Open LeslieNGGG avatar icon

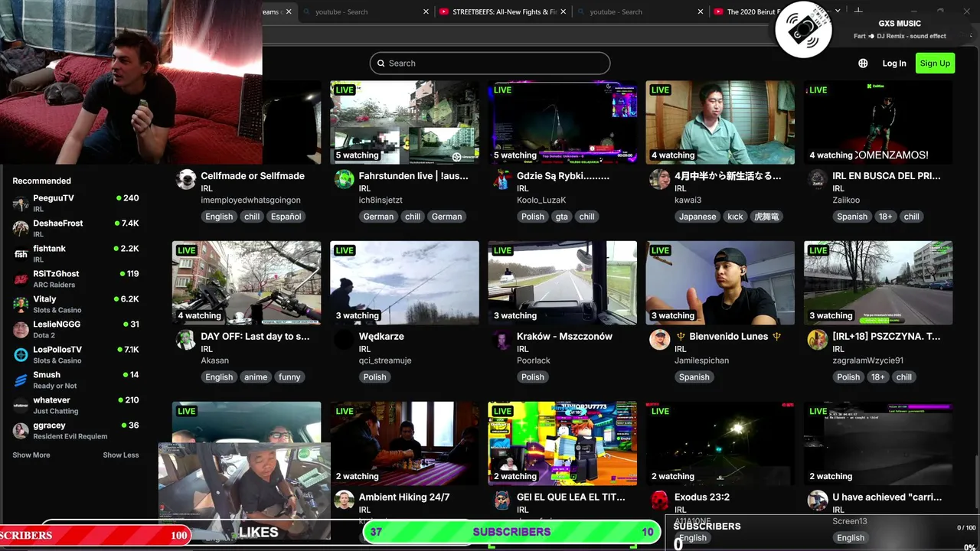pyautogui.click(x=21, y=330)
